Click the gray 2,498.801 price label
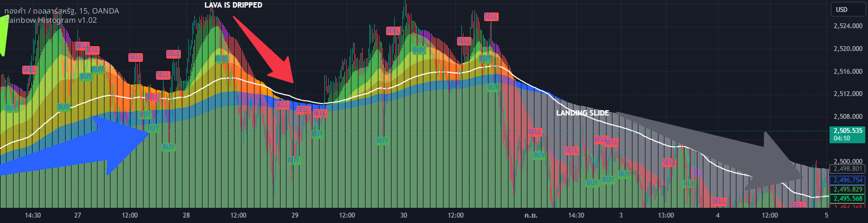 tap(848, 169)
